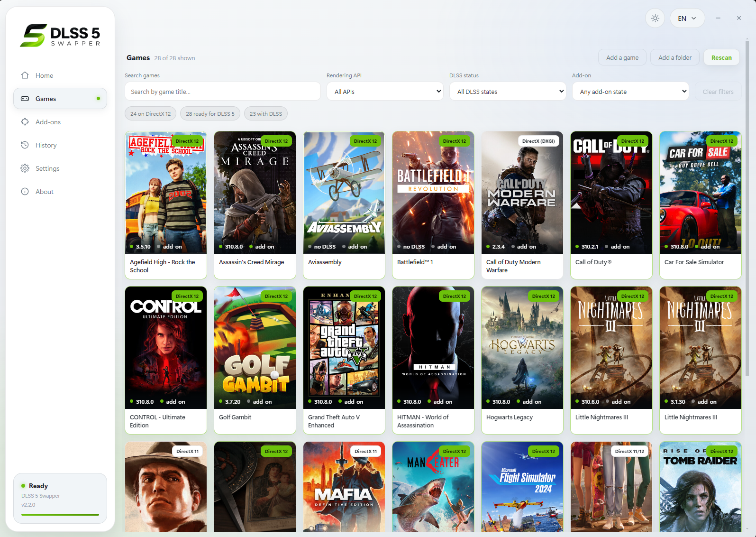Click Little Nightmares III version 3.1.30

click(x=678, y=402)
